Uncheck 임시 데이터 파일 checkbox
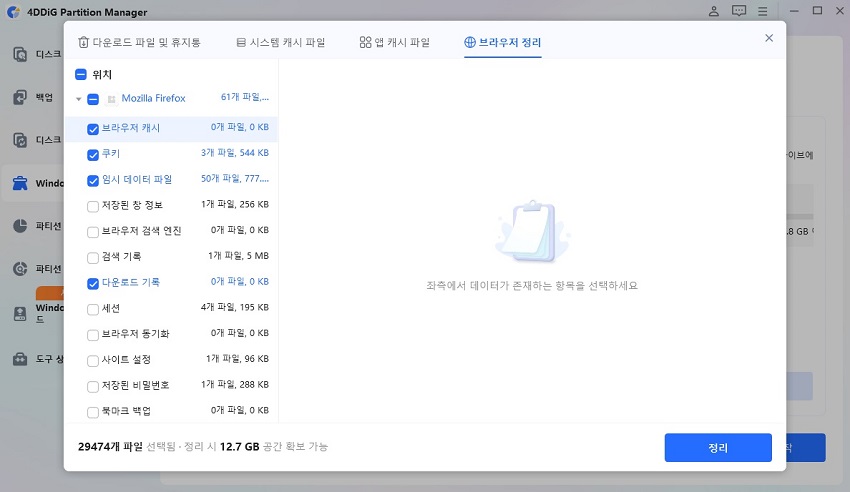Viewport: 850px width, 492px height. point(93,180)
